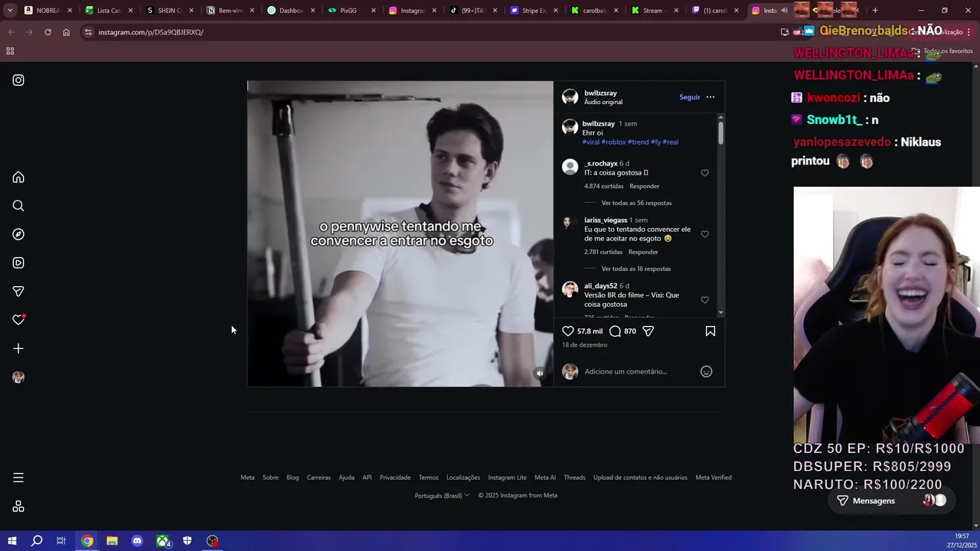Open a new Chrome tab
The height and width of the screenshot is (551, 980).
tap(874, 10)
